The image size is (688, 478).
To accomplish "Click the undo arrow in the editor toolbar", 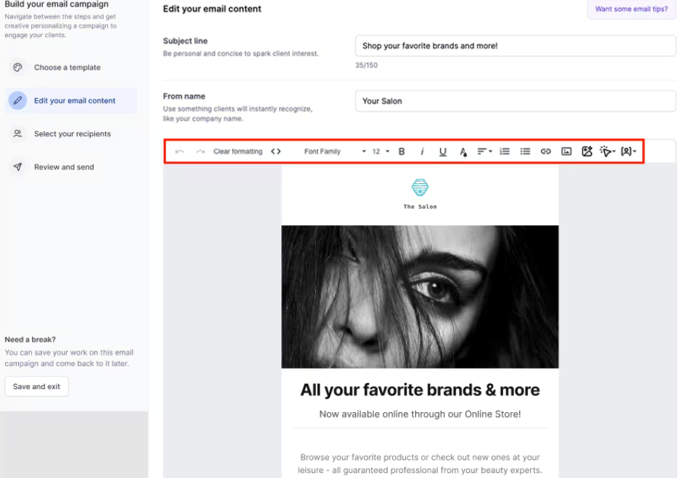I will point(179,151).
